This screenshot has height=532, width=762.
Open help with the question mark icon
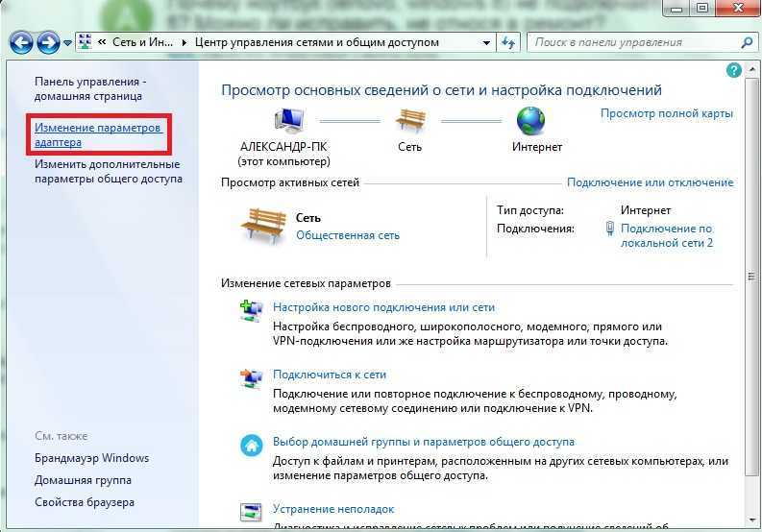[x=733, y=70]
